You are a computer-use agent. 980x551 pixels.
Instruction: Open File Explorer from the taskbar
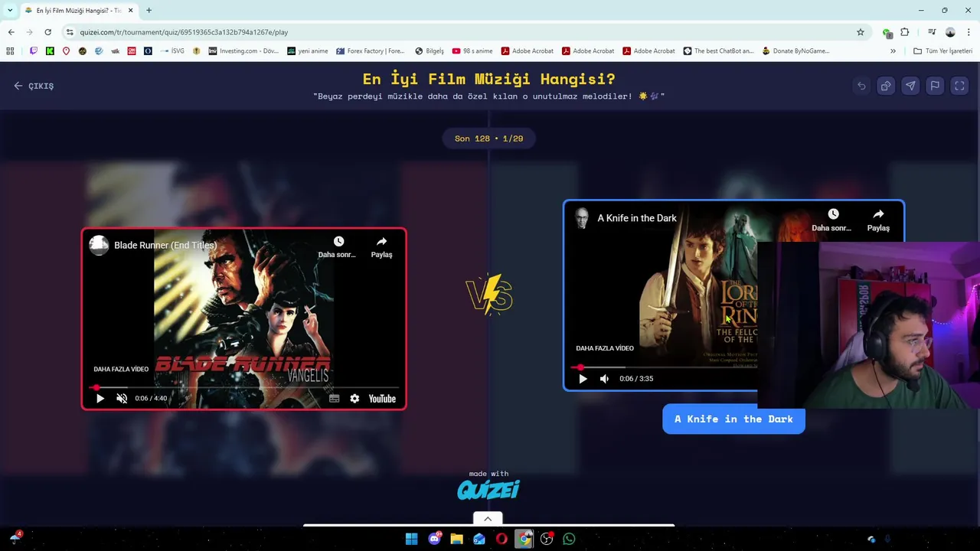point(457,539)
